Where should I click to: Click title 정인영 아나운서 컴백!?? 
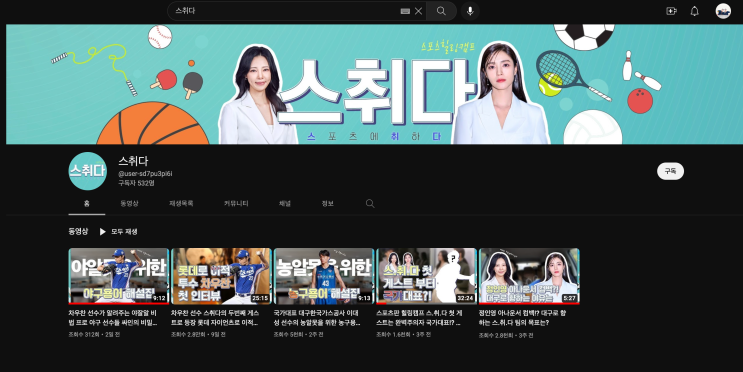point(522,318)
